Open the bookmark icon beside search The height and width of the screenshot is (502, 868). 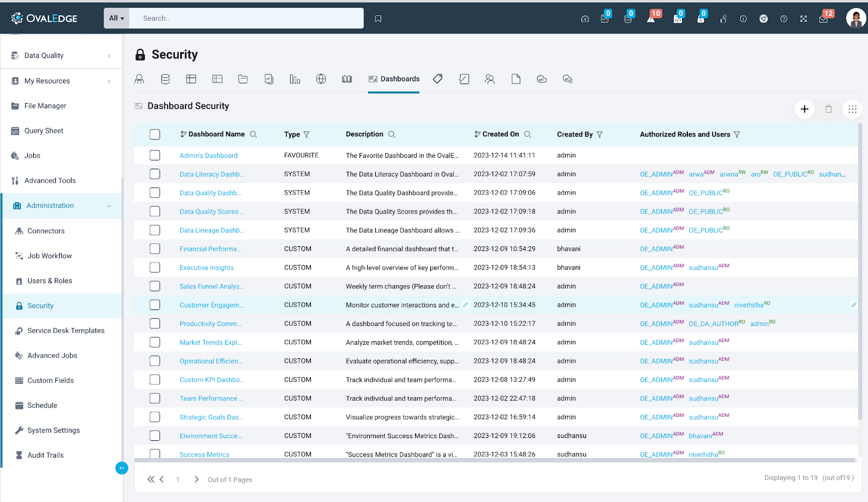pyautogui.click(x=378, y=18)
